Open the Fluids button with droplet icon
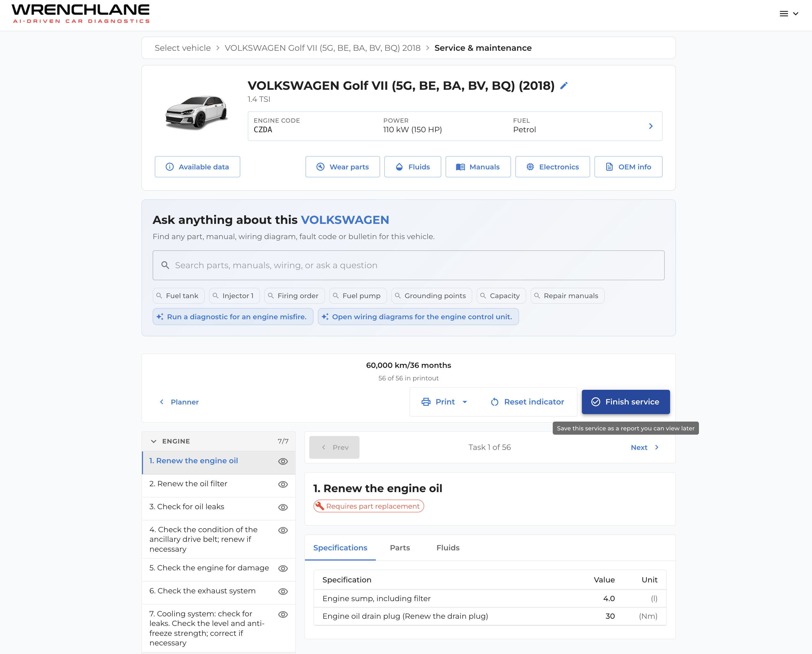This screenshot has height=654, width=812. (x=413, y=167)
